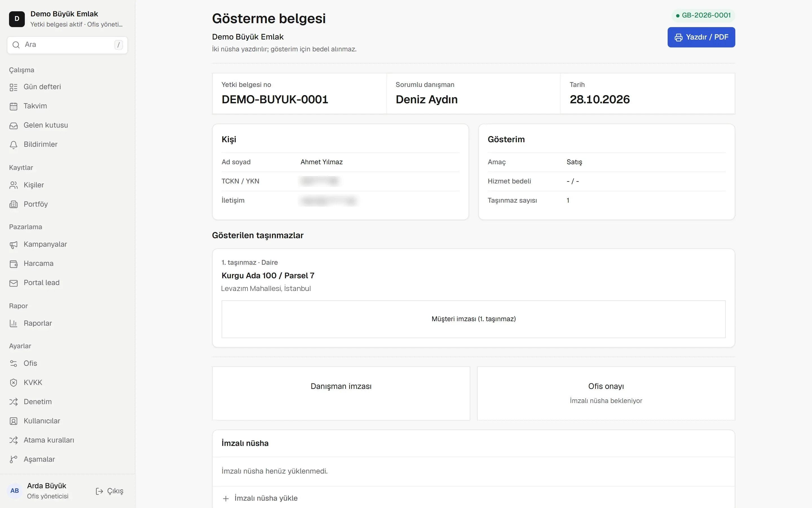Click the Bildirimler bell icon
812x508 pixels.
coord(14,145)
